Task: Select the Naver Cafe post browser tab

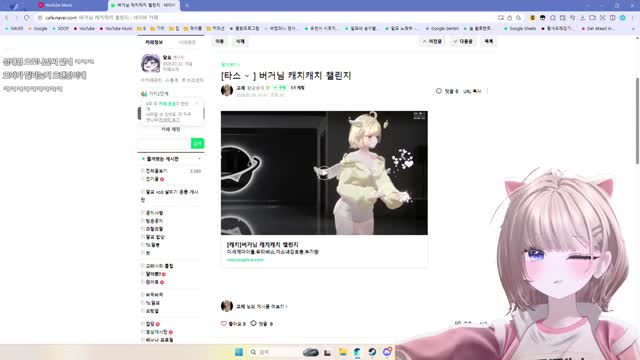Action: point(143,5)
